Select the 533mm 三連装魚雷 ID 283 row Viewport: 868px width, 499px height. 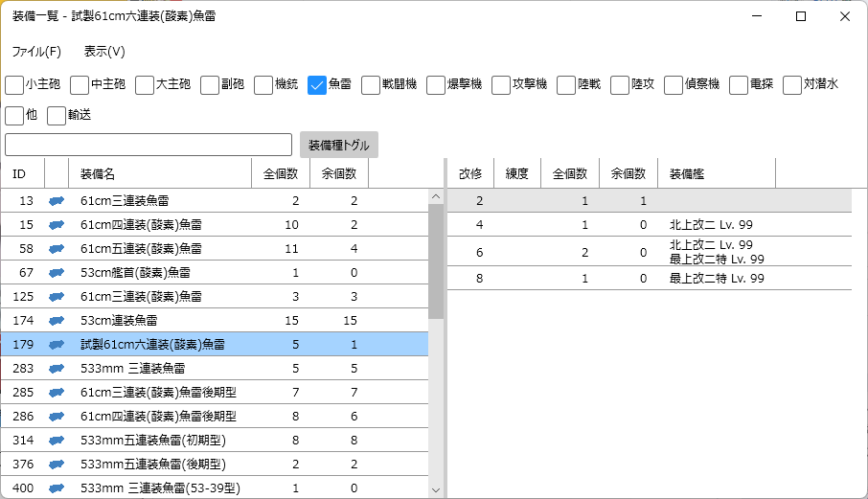pos(215,369)
